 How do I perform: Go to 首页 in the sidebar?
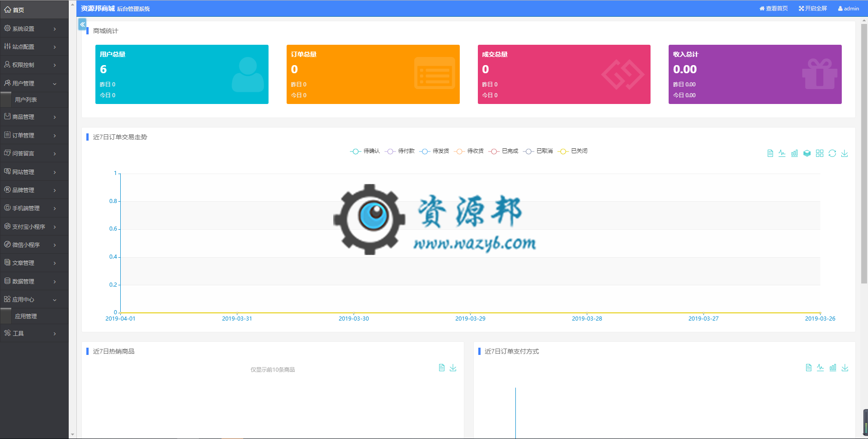click(x=34, y=9)
